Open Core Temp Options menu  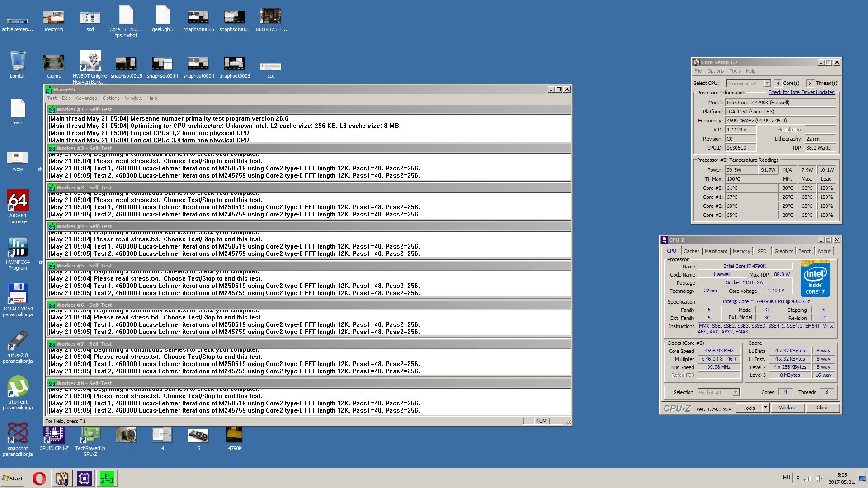coord(715,71)
